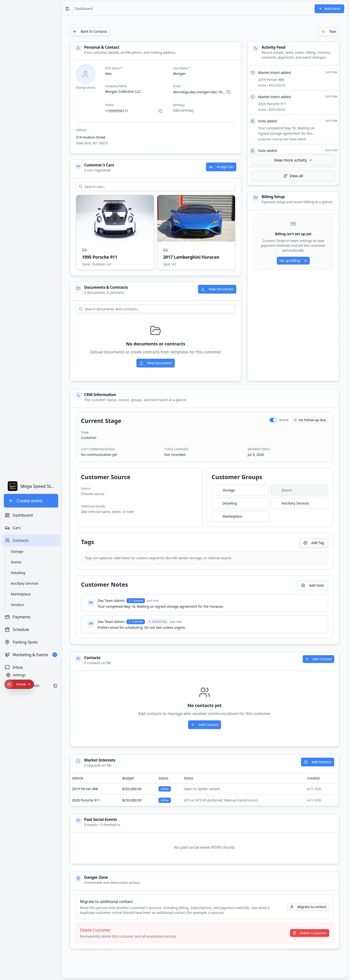Click the Add Event button

coord(329,9)
